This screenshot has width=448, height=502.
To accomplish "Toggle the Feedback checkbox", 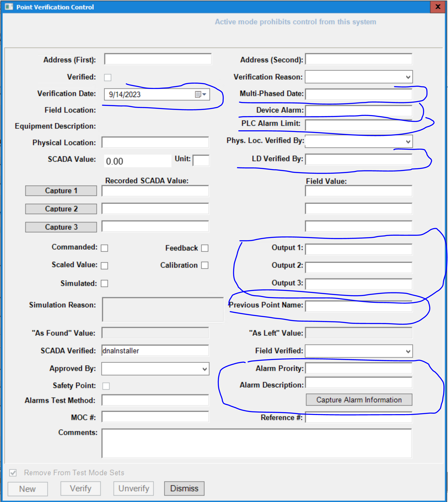I will tap(204, 248).
